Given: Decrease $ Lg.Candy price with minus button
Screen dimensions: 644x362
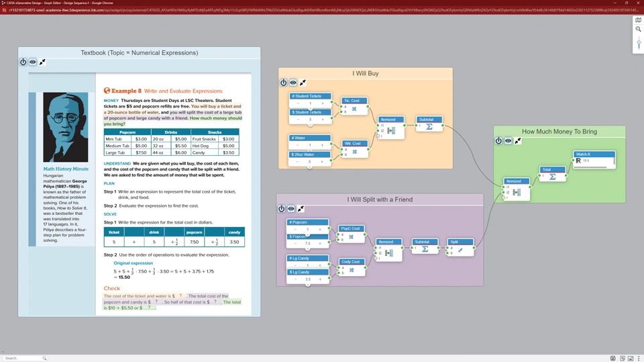Looking at the screenshot, I should click(295, 279).
